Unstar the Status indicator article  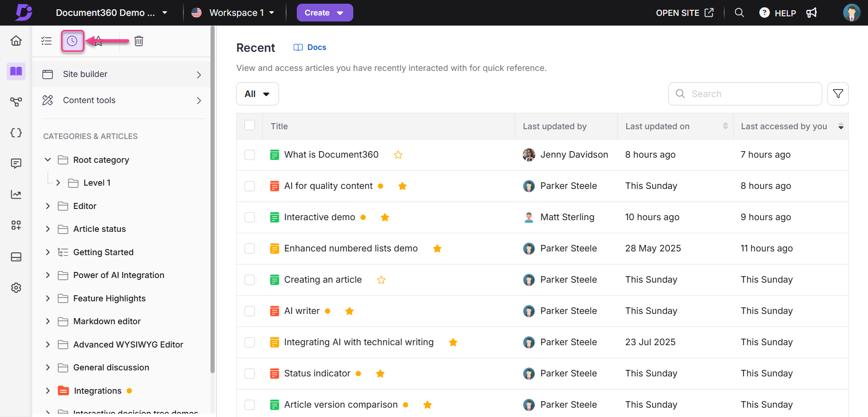380,374
